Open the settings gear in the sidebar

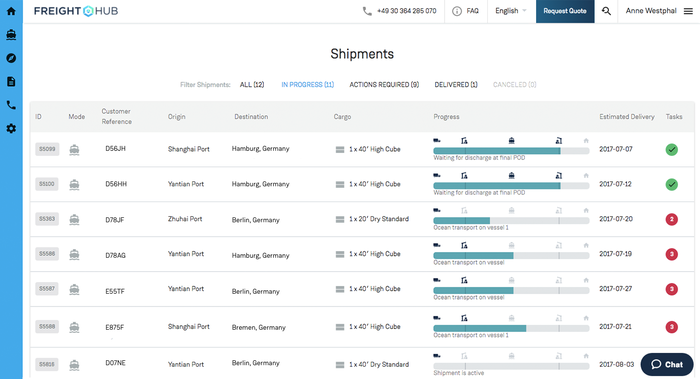point(11,129)
